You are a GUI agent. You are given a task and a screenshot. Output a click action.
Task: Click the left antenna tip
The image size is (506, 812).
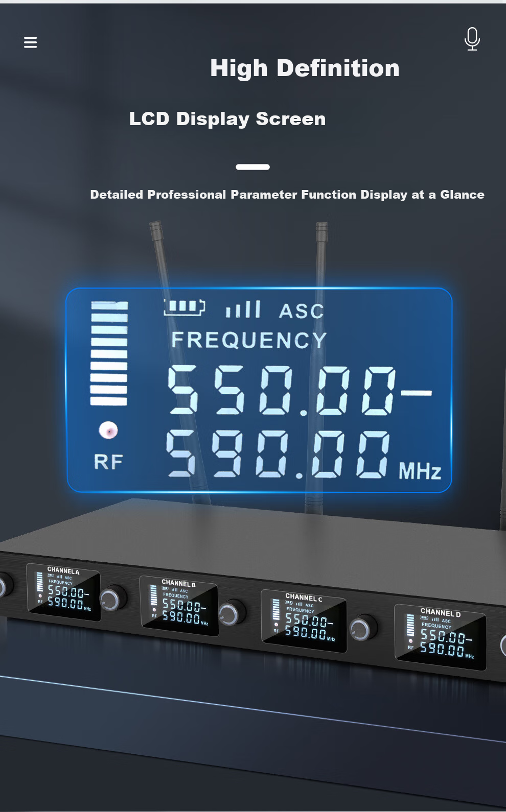pos(156,231)
